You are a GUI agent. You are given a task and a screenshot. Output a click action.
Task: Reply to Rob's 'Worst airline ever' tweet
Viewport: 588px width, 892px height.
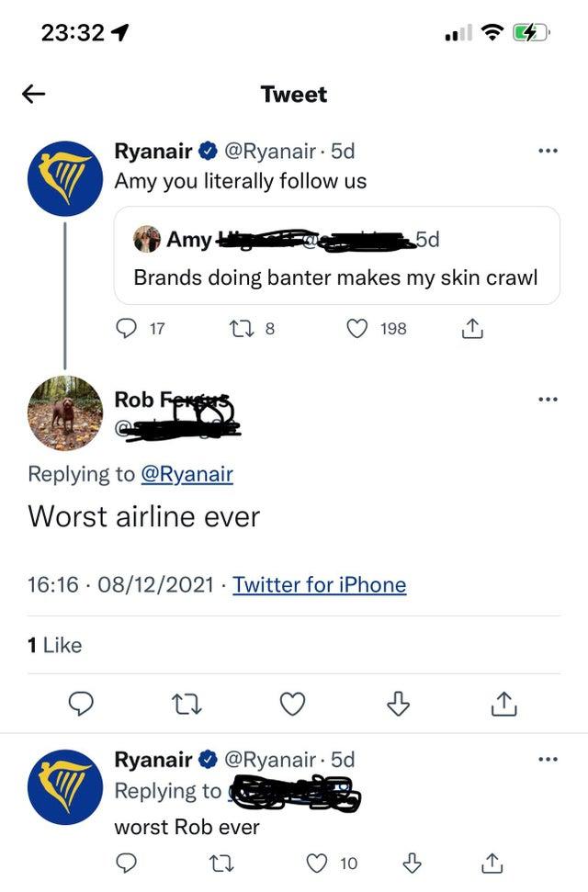click(83, 704)
